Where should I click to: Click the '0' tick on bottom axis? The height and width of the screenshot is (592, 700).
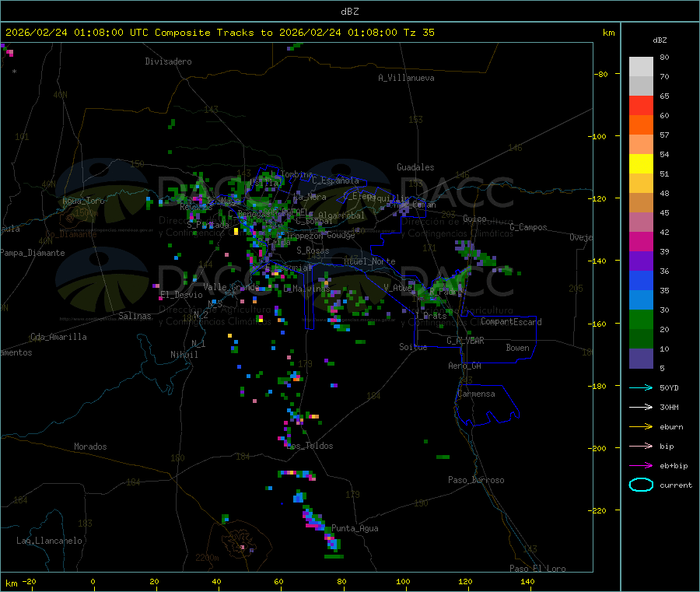pyautogui.click(x=93, y=581)
